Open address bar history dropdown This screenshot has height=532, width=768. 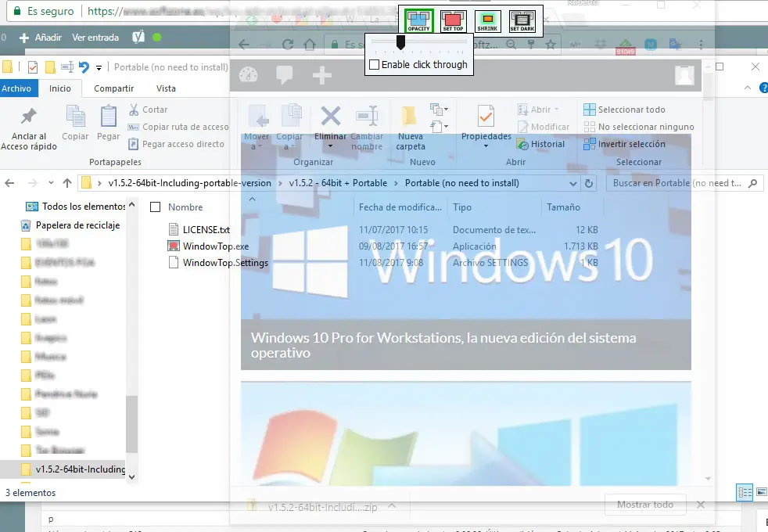573,184
